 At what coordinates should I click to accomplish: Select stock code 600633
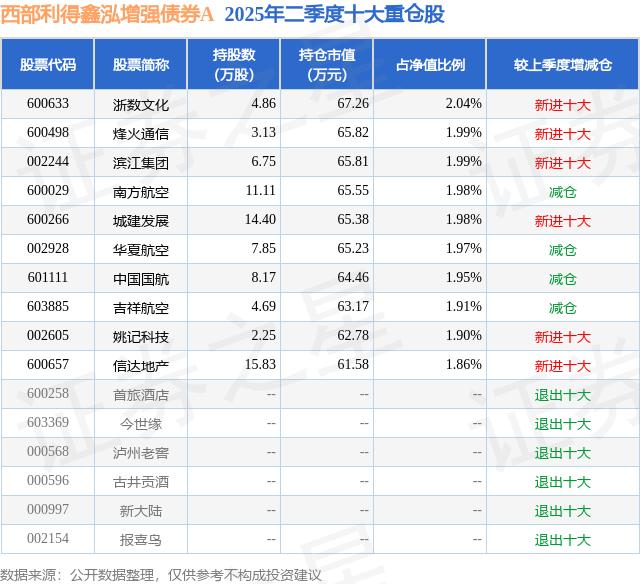(x=48, y=104)
